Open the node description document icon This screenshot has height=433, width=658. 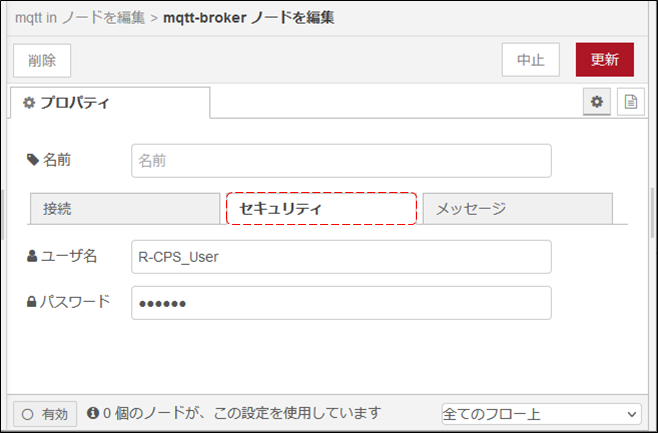tap(630, 102)
